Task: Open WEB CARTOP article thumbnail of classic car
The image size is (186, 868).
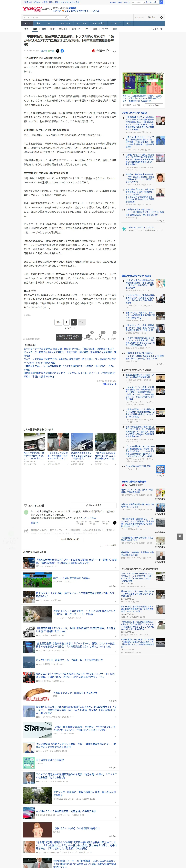Action: [x=34, y=442]
